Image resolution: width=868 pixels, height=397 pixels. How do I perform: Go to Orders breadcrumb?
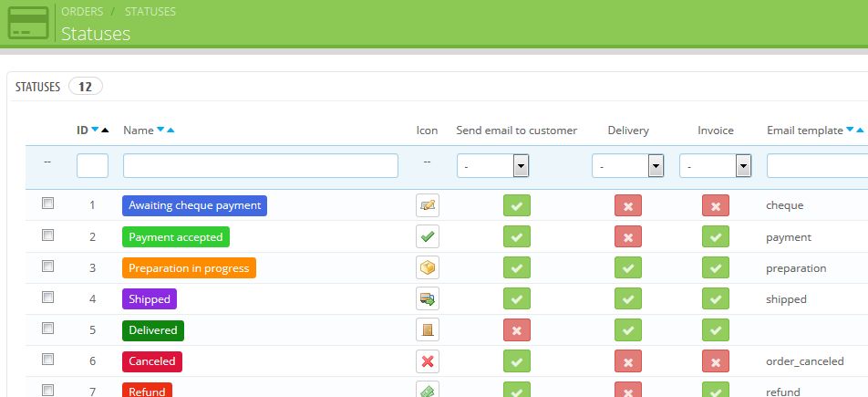pyautogui.click(x=82, y=11)
